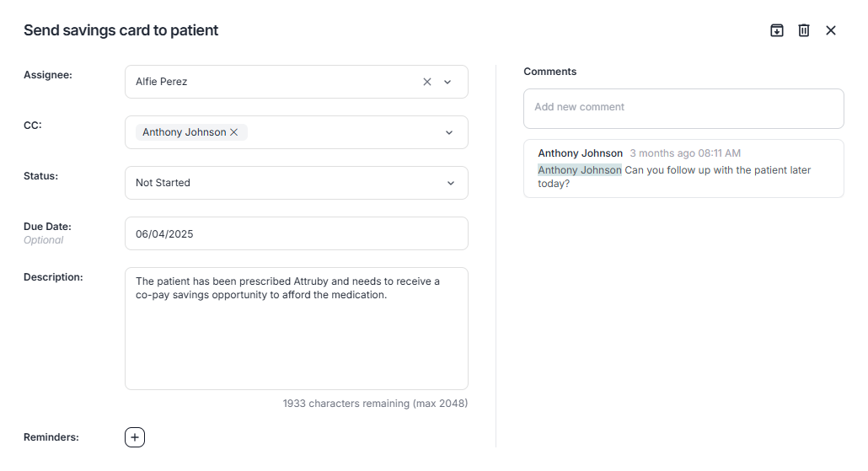Viewport: 868px width, 471px height.
Task: Click the task title Send savings card to patient
Action: [121, 30]
